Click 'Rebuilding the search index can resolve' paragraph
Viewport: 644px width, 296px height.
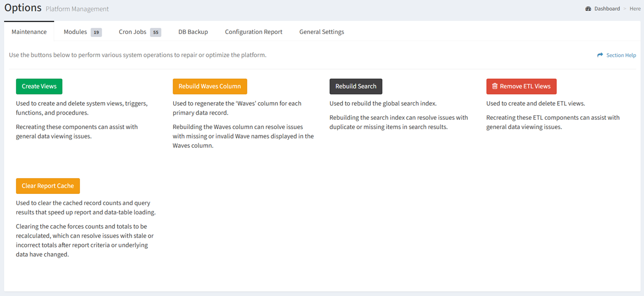click(399, 122)
